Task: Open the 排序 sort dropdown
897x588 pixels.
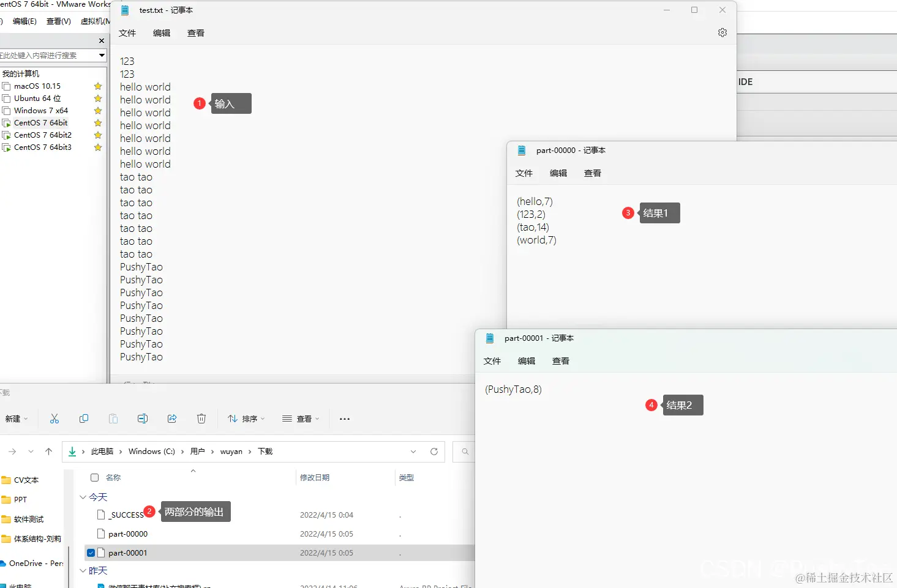Action: point(246,419)
